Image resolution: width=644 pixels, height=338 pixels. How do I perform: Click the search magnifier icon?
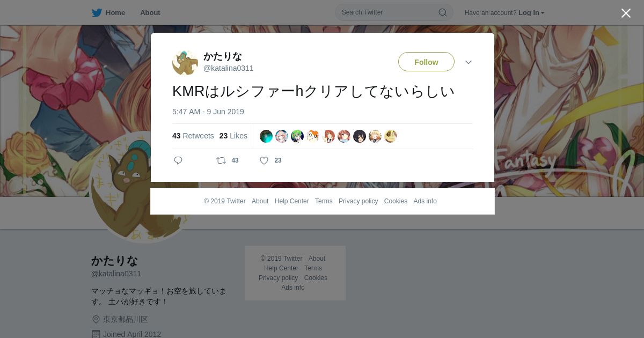(x=443, y=12)
